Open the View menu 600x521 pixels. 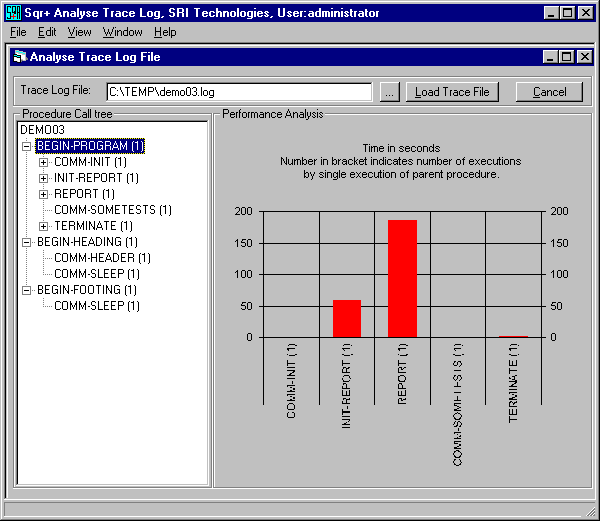pos(79,32)
